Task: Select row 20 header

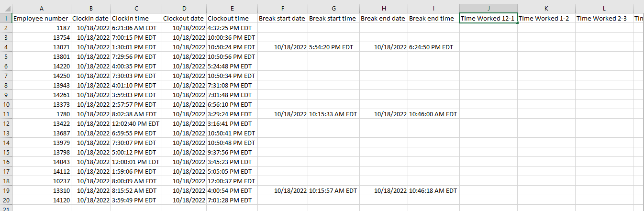Action: tap(6, 200)
